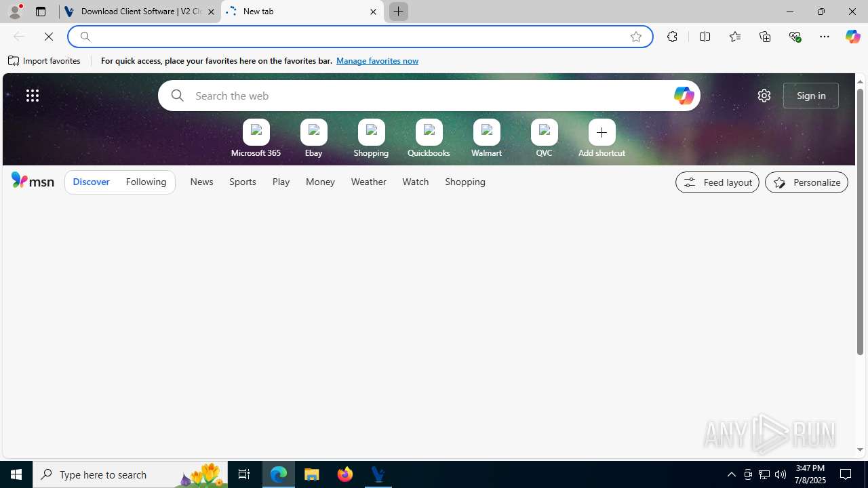This screenshot has width=868, height=488.
Task: Open the Extensions icon
Action: point(672,37)
